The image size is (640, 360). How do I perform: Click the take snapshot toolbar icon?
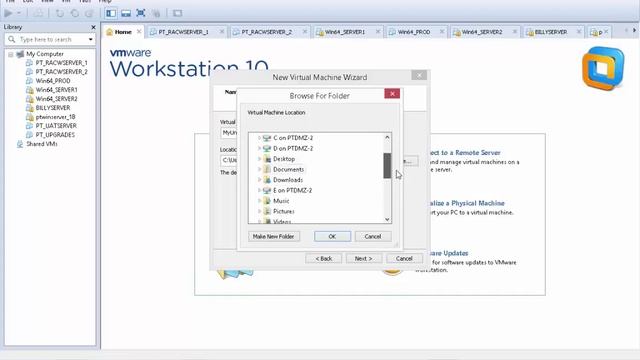[60, 13]
